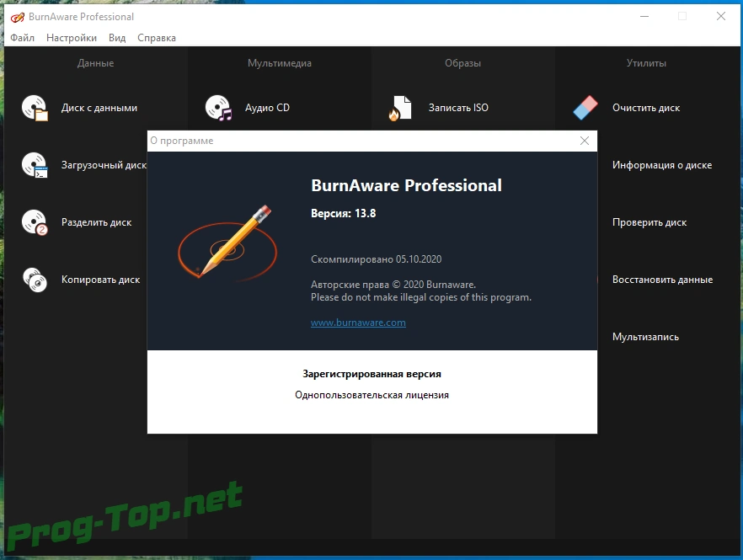Click 'Зарегистрированная версия' text
Screen dimensions: 743x560
(x=372, y=374)
